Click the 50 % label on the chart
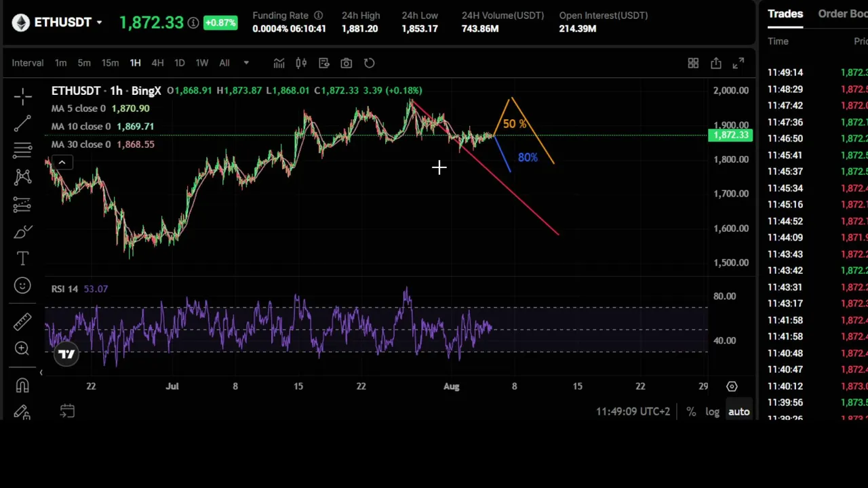Screen dimensions: 868x488 515,125
